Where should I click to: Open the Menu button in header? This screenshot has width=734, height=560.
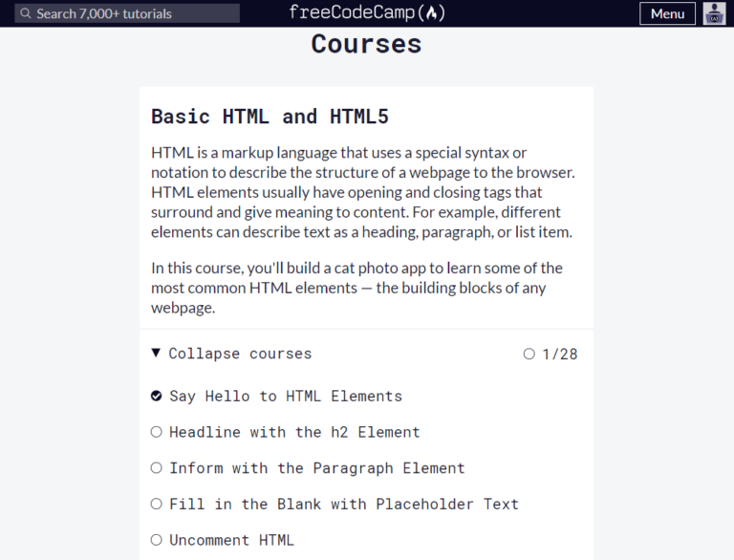click(x=667, y=13)
